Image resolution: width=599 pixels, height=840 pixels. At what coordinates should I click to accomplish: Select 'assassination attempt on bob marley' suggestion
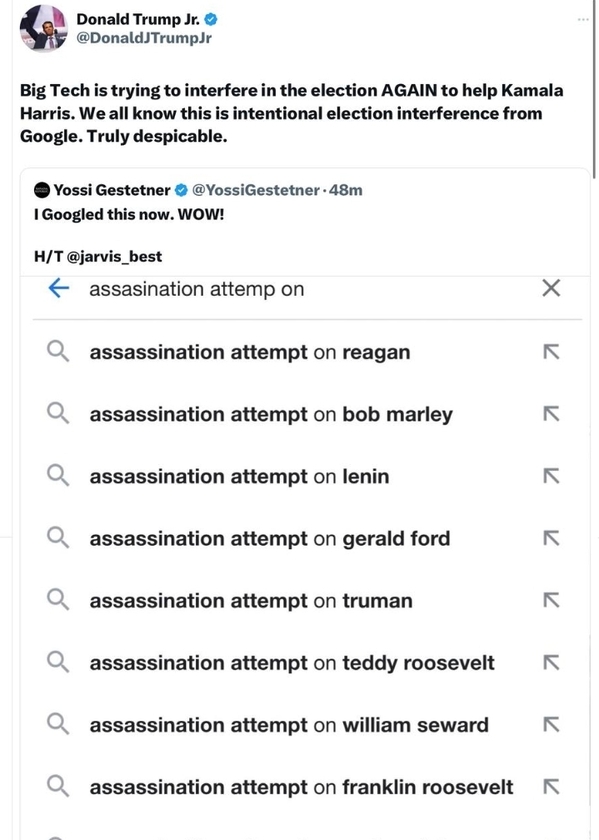(308, 414)
